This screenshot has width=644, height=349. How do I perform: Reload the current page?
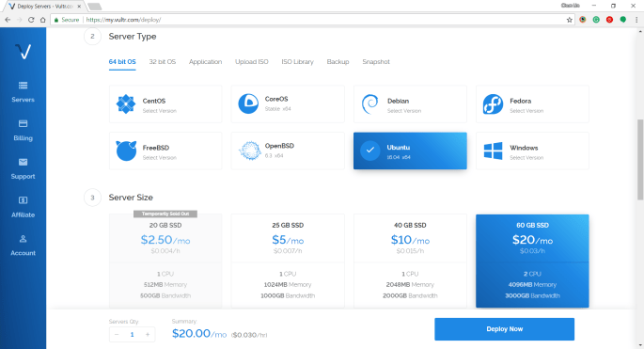click(x=31, y=20)
